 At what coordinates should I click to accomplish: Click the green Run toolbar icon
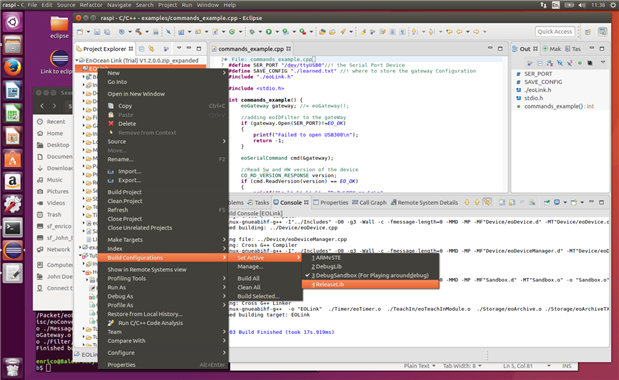click(x=268, y=32)
